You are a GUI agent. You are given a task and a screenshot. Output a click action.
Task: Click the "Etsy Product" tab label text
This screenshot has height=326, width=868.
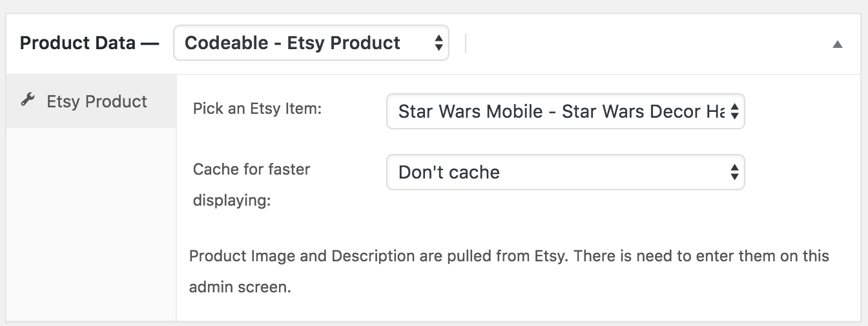pos(97,102)
